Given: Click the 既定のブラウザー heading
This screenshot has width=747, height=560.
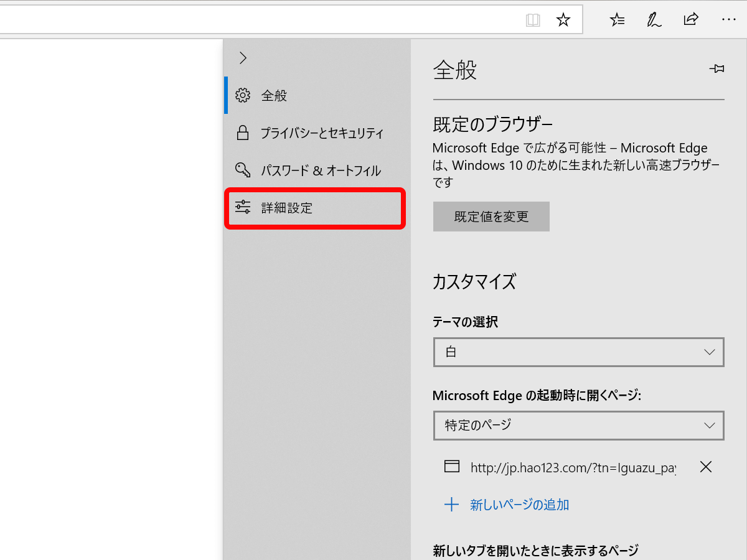Looking at the screenshot, I should [x=493, y=124].
